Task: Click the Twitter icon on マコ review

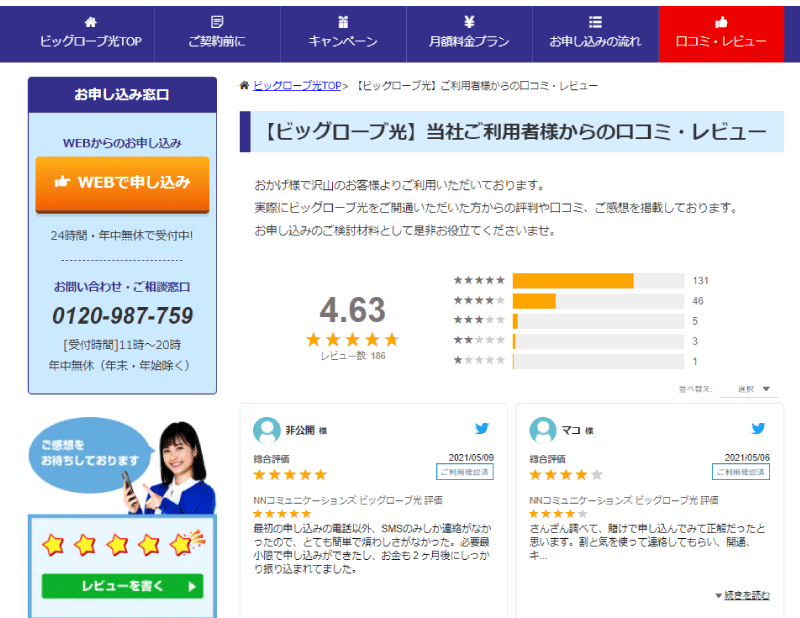Action: [758, 428]
